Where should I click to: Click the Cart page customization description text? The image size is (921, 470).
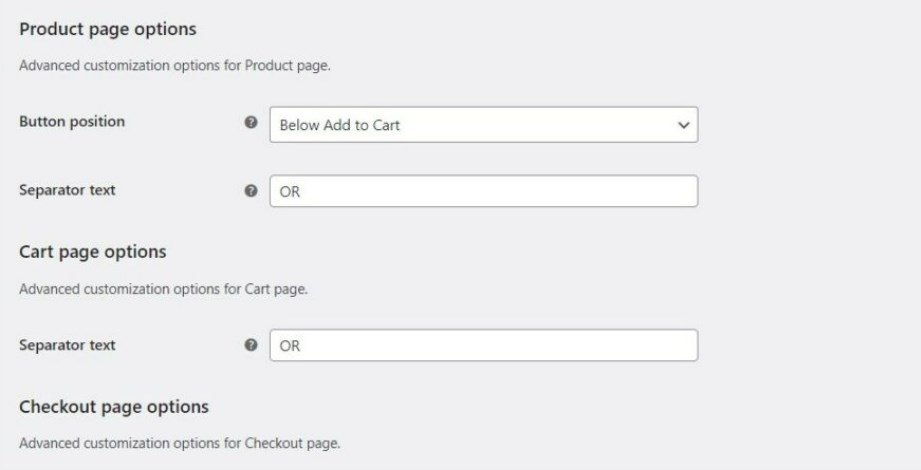(x=163, y=289)
